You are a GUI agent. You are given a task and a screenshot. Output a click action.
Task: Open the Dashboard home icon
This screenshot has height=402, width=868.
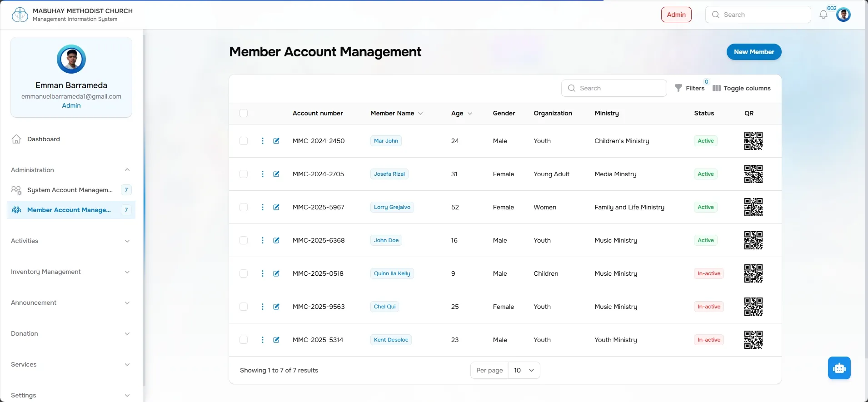(x=16, y=139)
